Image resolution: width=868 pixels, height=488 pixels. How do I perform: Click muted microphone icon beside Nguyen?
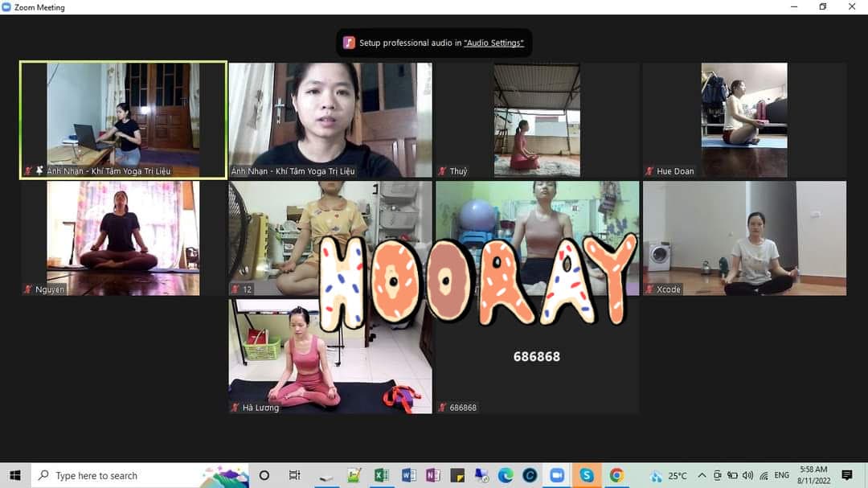[27, 289]
